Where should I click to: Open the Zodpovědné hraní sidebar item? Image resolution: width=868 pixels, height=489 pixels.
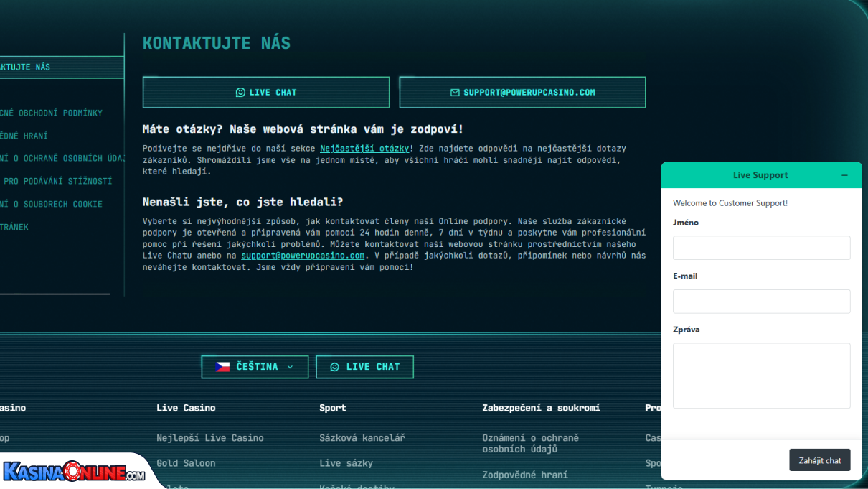click(24, 136)
